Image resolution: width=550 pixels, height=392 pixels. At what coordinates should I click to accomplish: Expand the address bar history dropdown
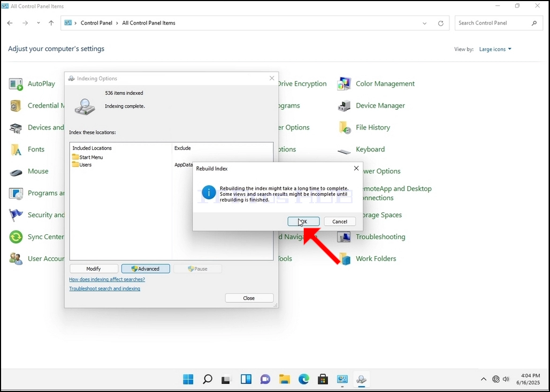424,23
